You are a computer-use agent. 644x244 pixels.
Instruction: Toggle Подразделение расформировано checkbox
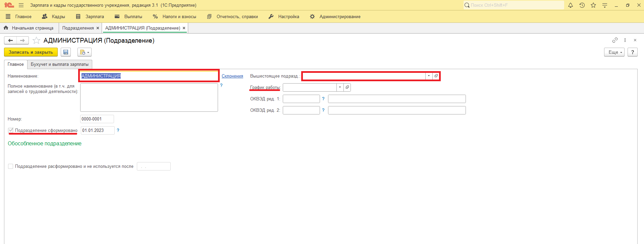pos(11,166)
